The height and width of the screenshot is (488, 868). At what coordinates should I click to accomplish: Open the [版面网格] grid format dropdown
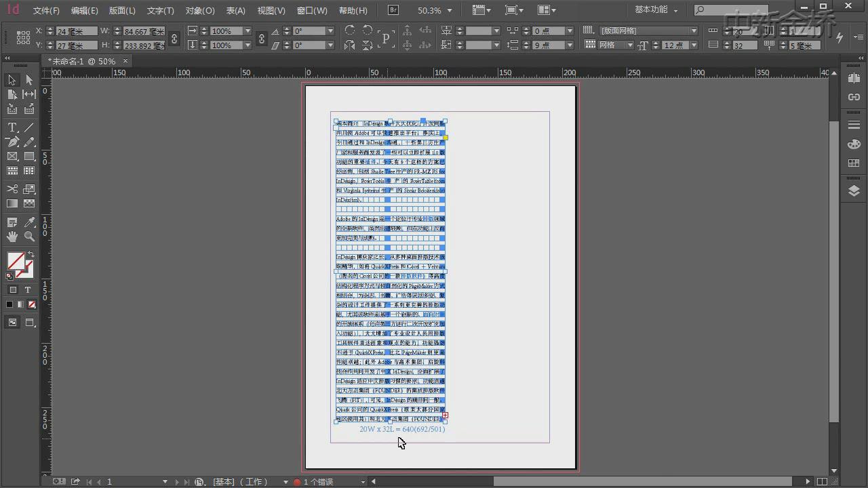[694, 31]
